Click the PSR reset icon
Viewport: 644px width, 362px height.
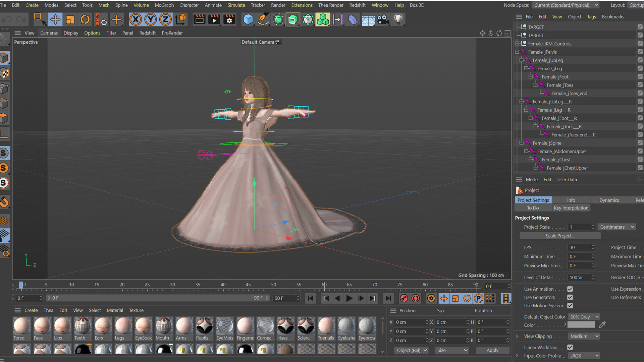(x=100, y=19)
